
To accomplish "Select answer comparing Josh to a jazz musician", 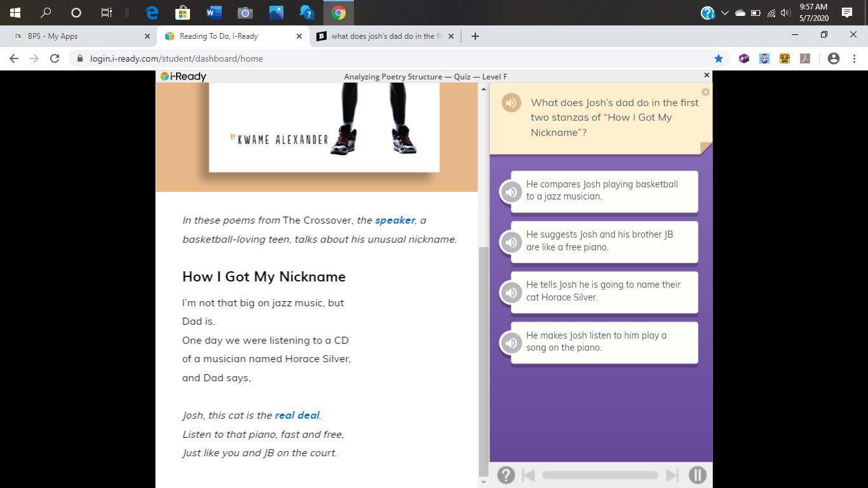I will point(604,191).
